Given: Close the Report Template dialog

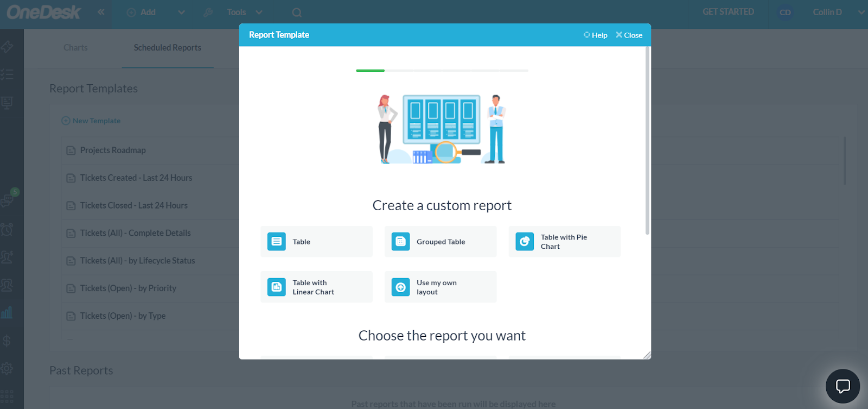Looking at the screenshot, I should tap(629, 35).
